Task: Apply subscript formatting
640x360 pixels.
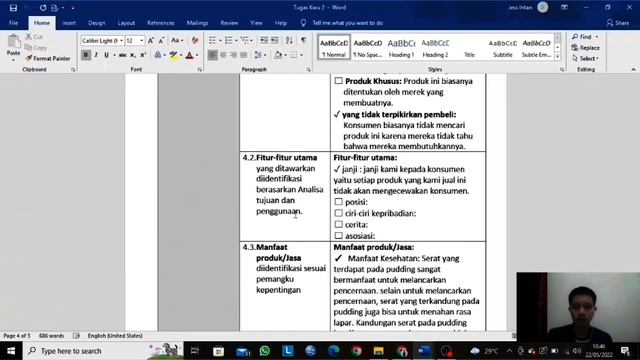Action: 133,55
